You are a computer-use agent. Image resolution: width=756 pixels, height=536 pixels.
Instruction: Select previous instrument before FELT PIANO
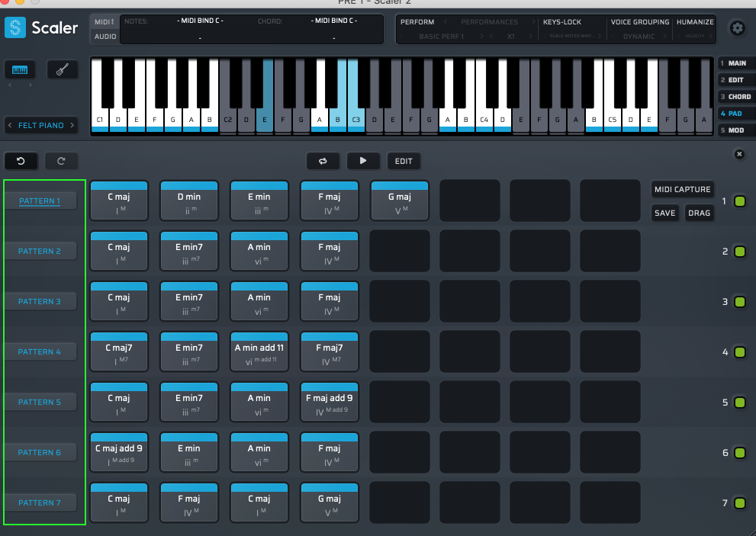(x=10, y=125)
